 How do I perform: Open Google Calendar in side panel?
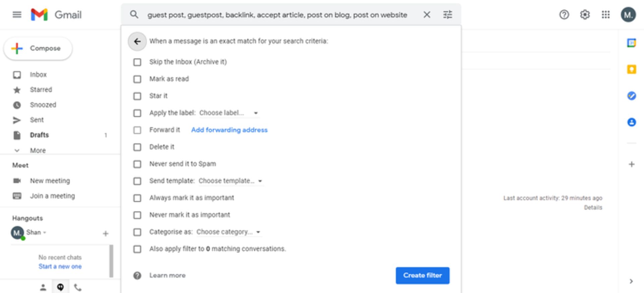coord(631,43)
